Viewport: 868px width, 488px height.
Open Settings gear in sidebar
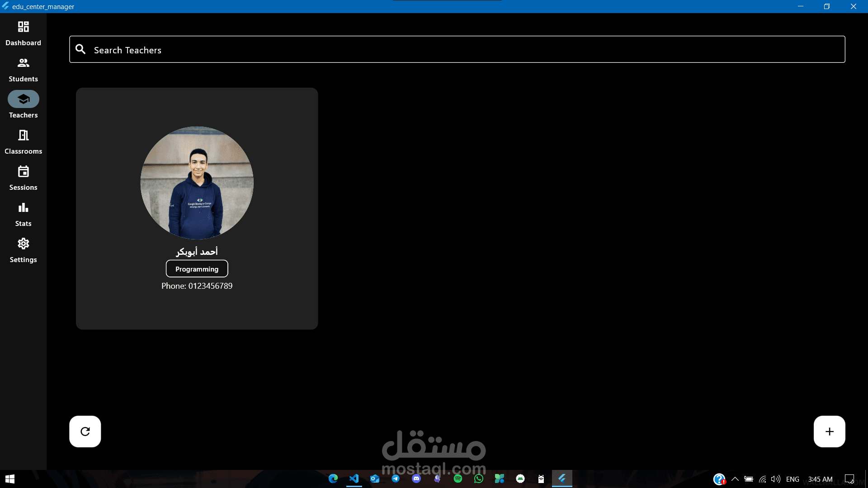pos(23,244)
